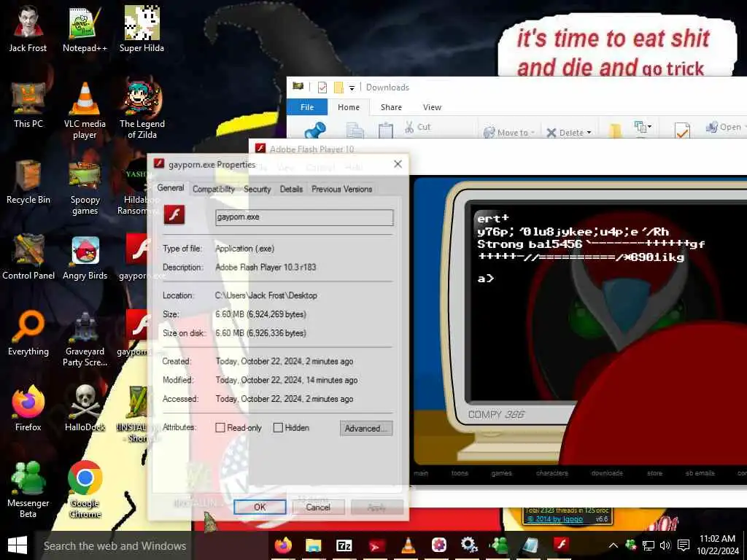Select the View ribbon tab in Explorer
Screen dimensions: 747x560
point(432,107)
